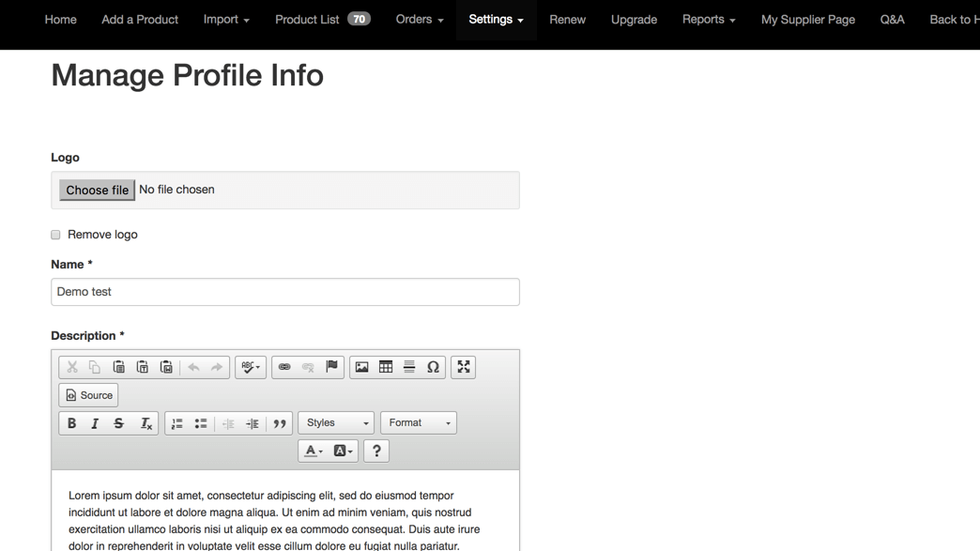
Task: Enable the Remove logo checkbox
Action: (x=55, y=235)
